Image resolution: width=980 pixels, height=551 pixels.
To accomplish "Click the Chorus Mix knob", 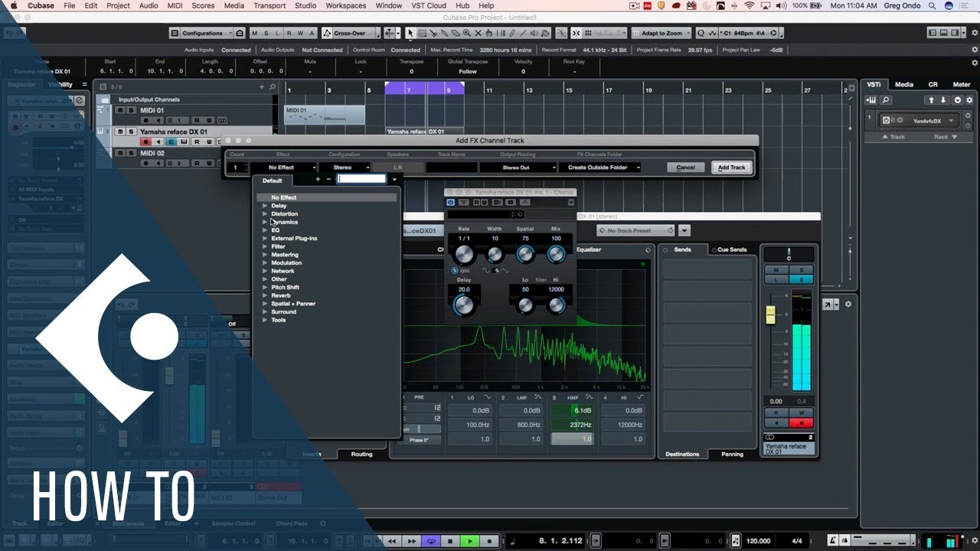I will coord(556,254).
